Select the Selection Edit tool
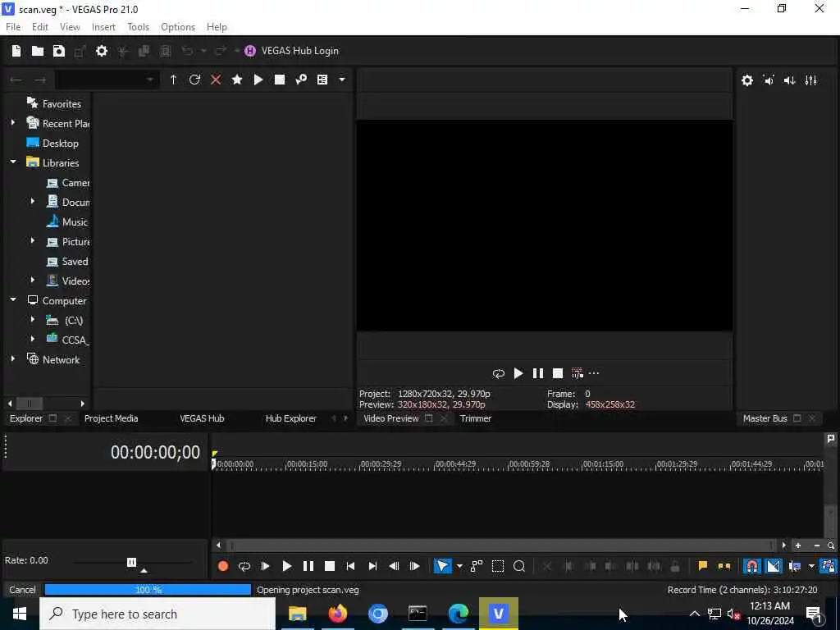The image size is (840, 630). pos(498,566)
